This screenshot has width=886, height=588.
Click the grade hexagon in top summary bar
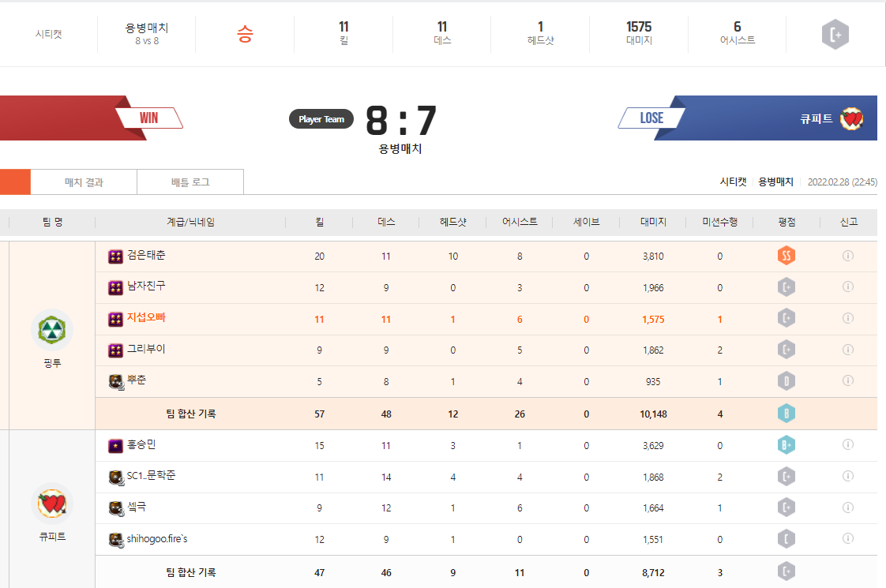[835, 34]
